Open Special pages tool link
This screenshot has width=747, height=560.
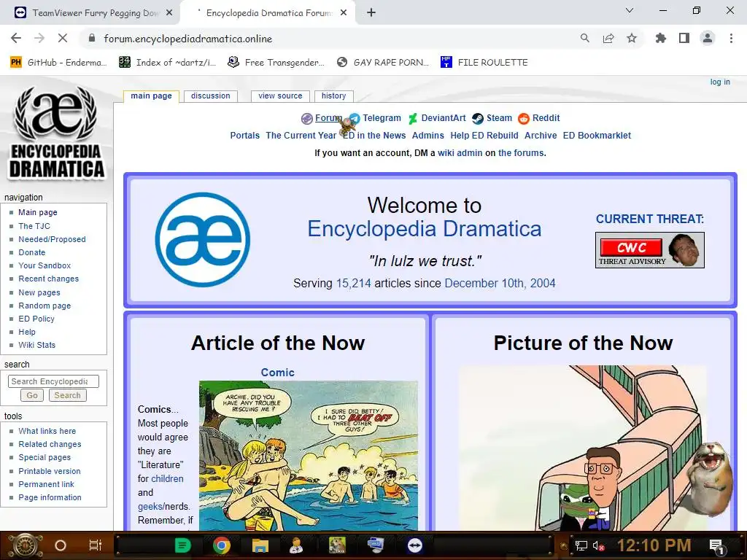click(44, 457)
